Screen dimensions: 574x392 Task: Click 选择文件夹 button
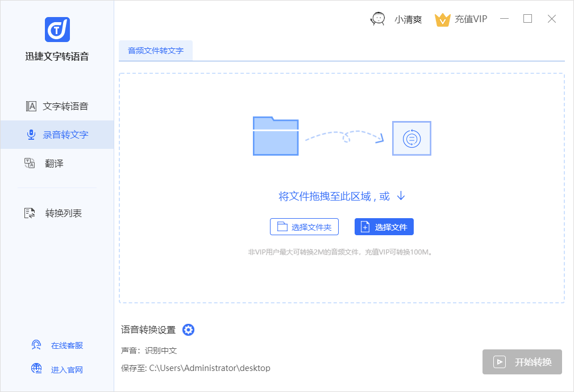point(304,227)
